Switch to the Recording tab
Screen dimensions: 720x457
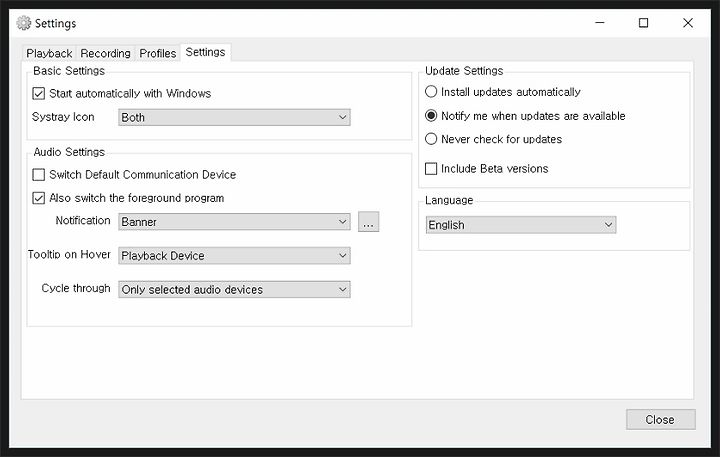point(106,53)
